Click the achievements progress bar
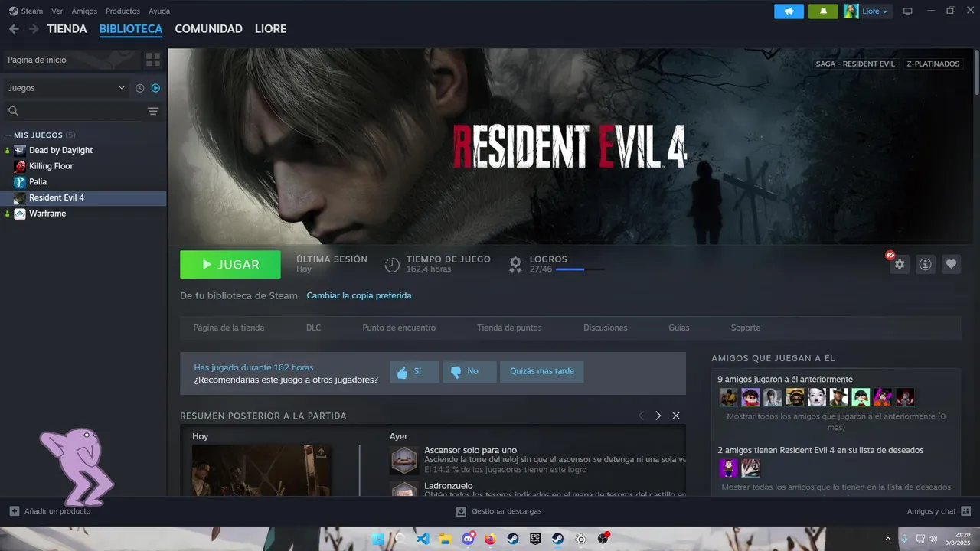The width and height of the screenshot is (980, 551). (x=580, y=269)
